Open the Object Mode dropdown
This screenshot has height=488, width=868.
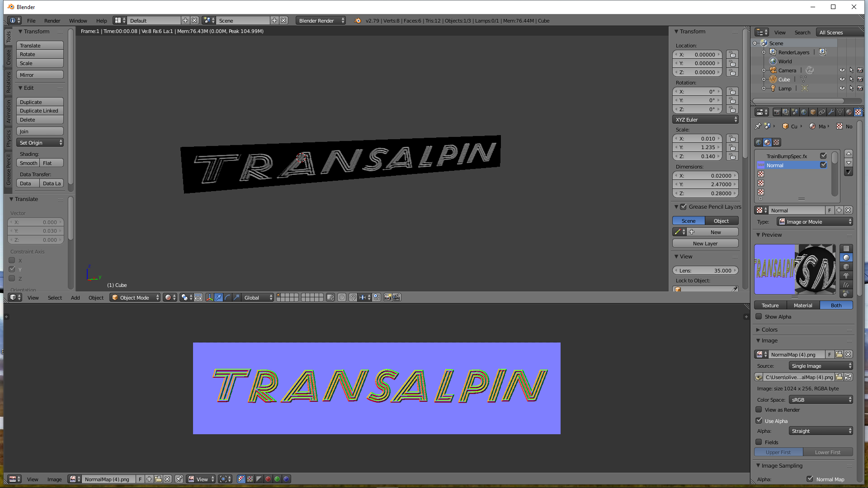(x=135, y=297)
